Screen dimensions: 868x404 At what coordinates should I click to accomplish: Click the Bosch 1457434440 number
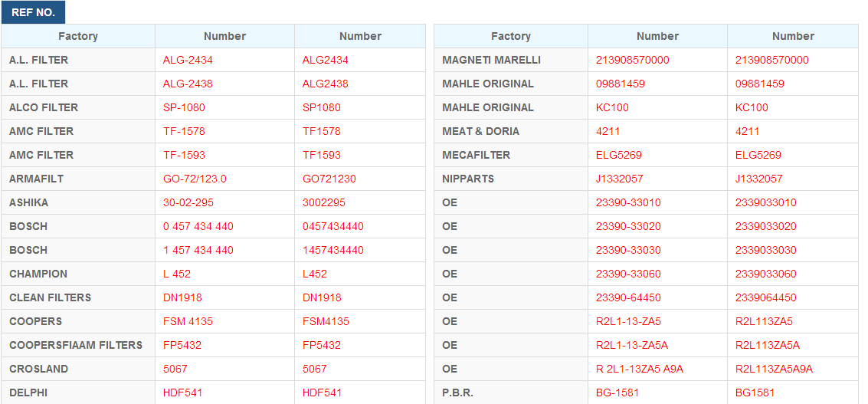coord(332,251)
